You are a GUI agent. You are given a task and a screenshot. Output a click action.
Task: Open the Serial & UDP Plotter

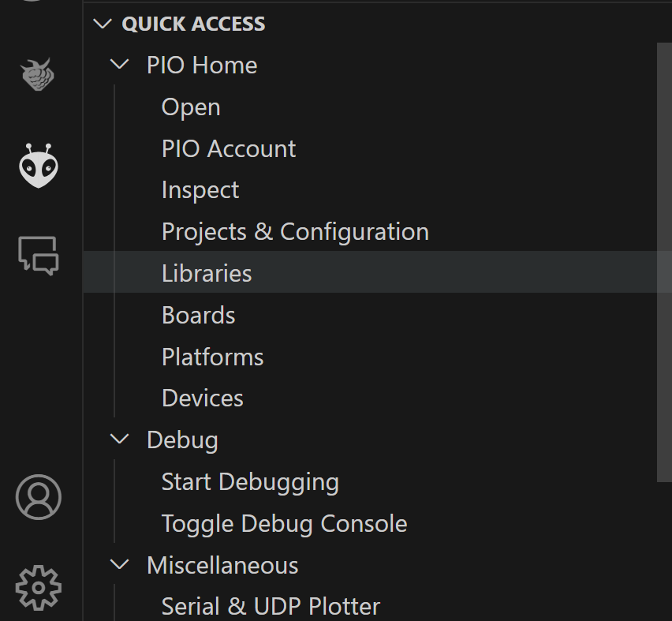(x=270, y=606)
